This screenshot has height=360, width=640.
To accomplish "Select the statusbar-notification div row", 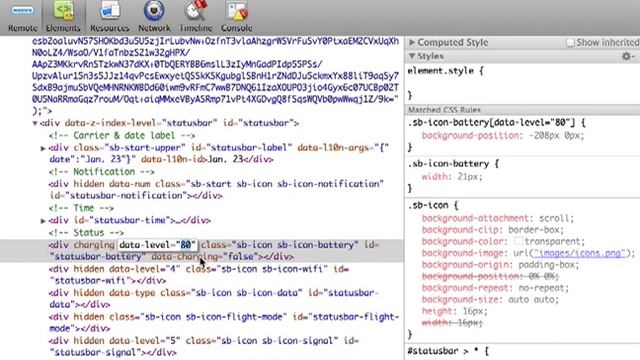I will coord(216,190).
